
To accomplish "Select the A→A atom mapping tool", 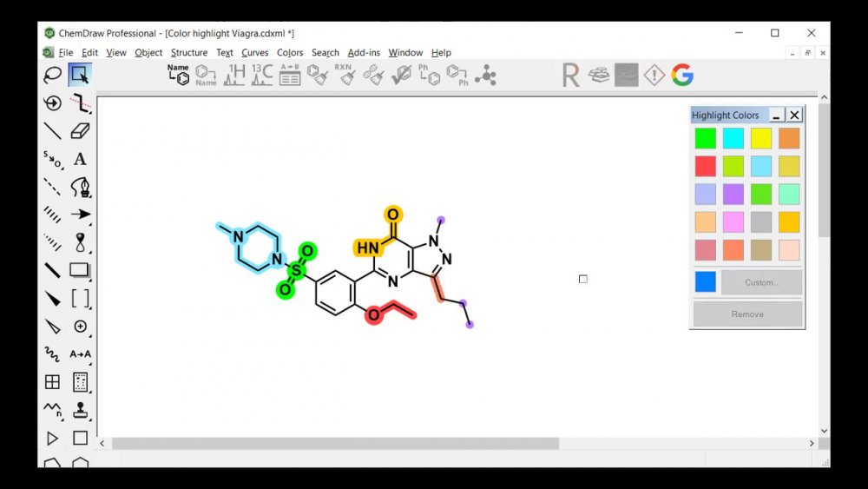I will tap(80, 354).
